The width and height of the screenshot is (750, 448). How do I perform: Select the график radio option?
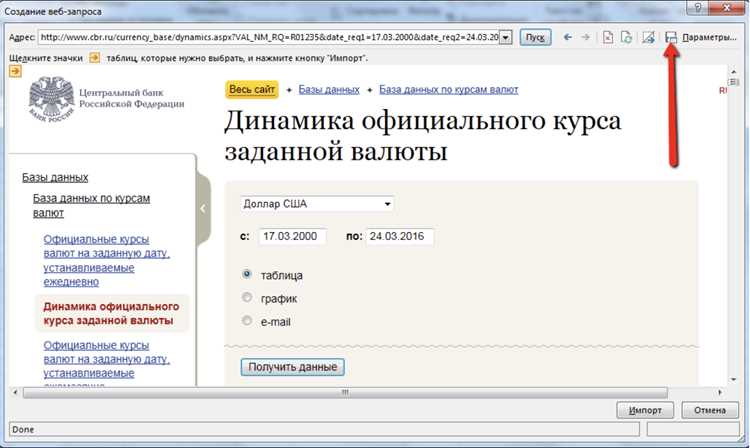(247, 297)
